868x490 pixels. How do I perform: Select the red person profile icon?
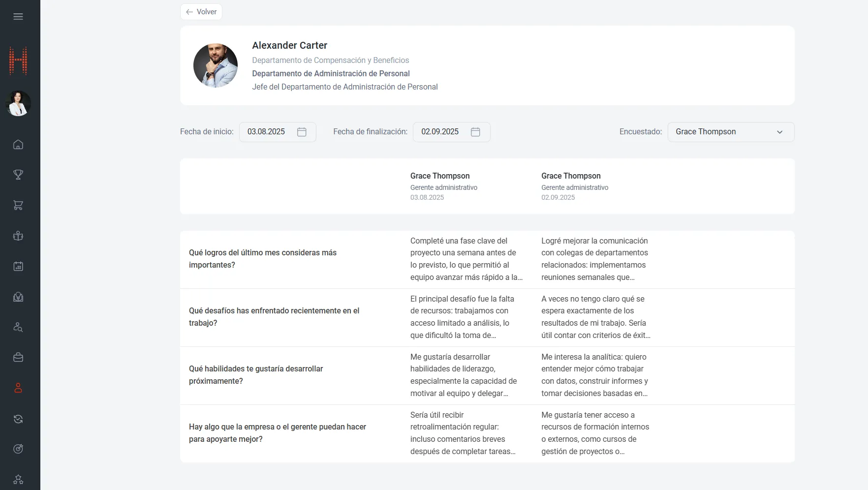[18, 388]
